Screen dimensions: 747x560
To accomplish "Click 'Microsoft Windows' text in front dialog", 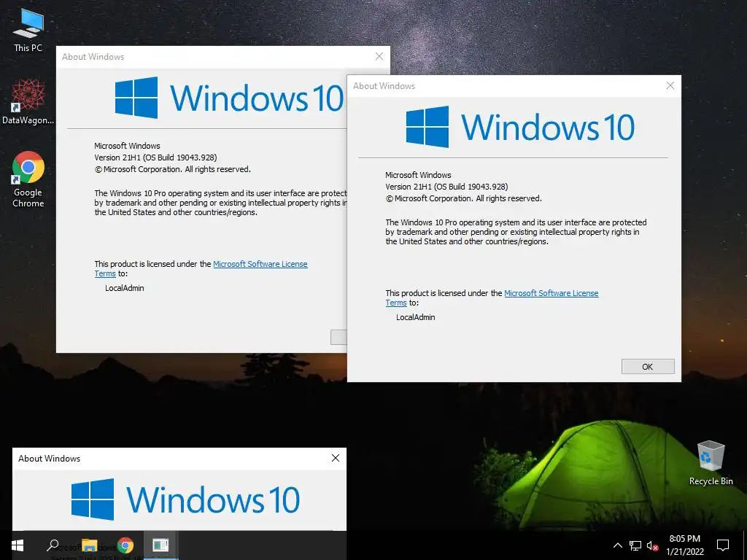I will [x=418, y=175].
